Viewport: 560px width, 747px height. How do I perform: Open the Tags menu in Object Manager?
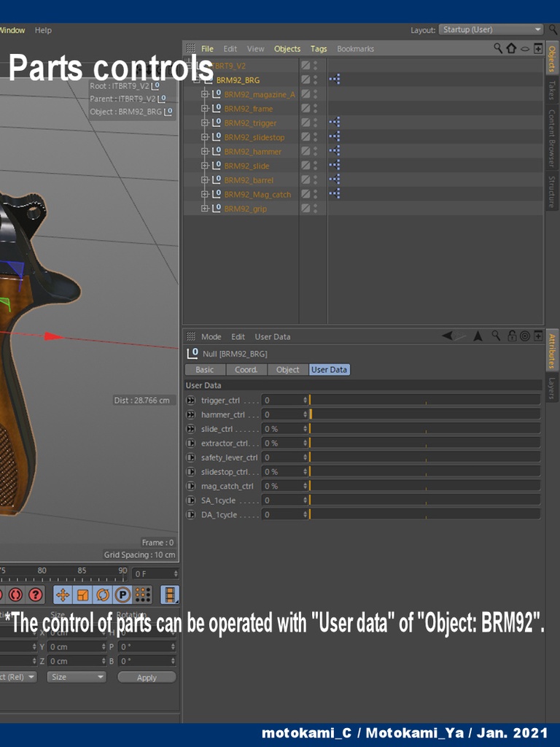[x=319, y=49]
